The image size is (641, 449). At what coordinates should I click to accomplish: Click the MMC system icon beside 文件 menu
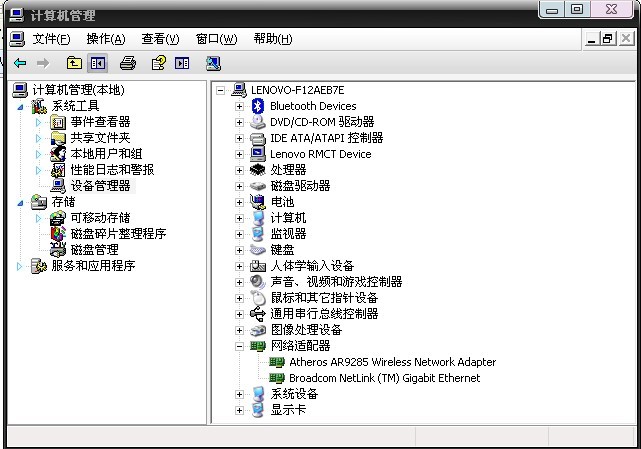coord(17,39)
